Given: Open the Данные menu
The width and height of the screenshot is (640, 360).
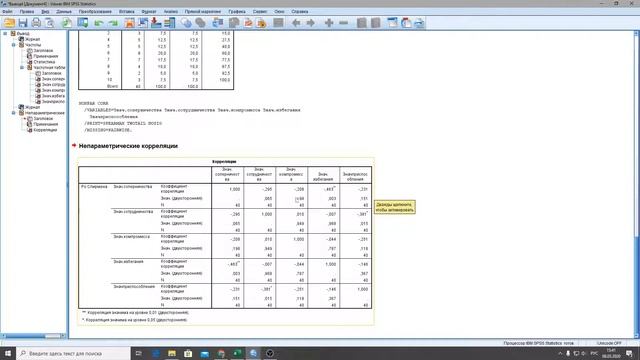Looking at the screenshot, I should (64, 11).
